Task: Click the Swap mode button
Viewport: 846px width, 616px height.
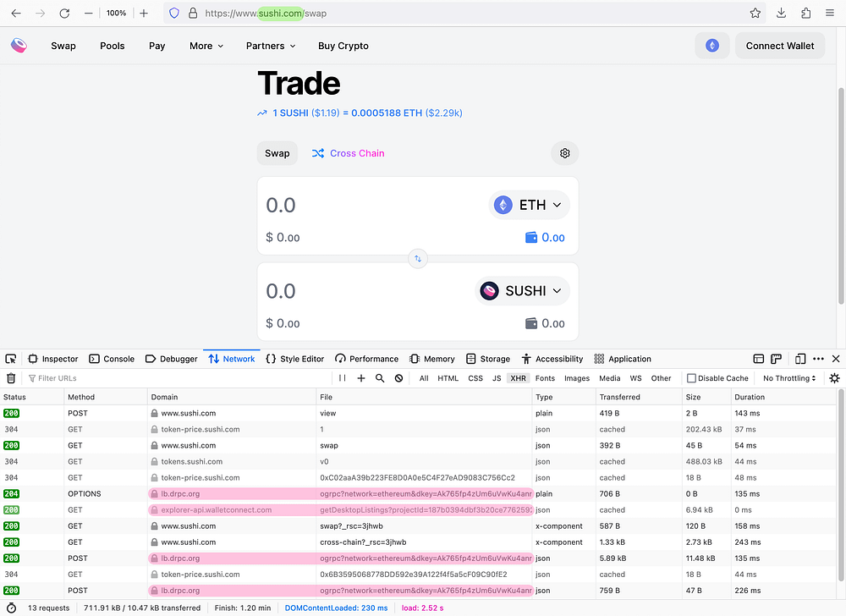Action: tap(277, 153)
